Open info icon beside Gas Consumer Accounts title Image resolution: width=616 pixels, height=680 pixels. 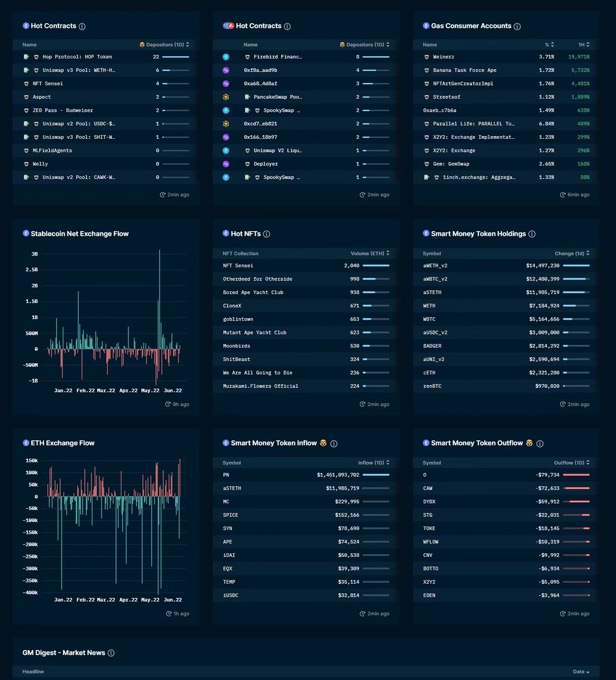pyautogui.click(x=517, y=26)
